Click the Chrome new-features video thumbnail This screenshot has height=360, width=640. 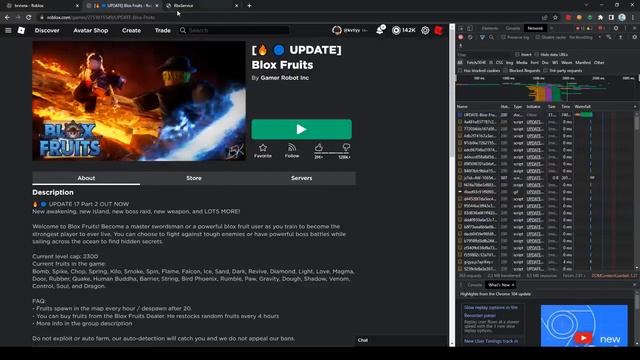coord(584,326)
